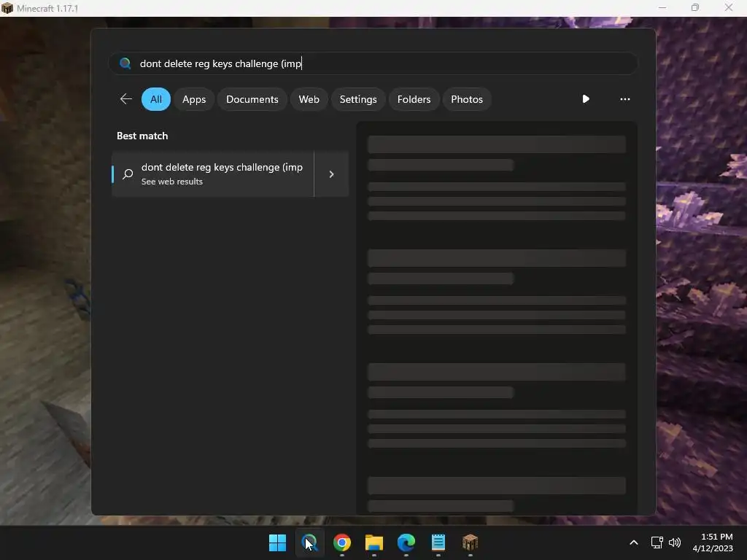
Task: Switch to the Folders filter tab
Action: 414,99
